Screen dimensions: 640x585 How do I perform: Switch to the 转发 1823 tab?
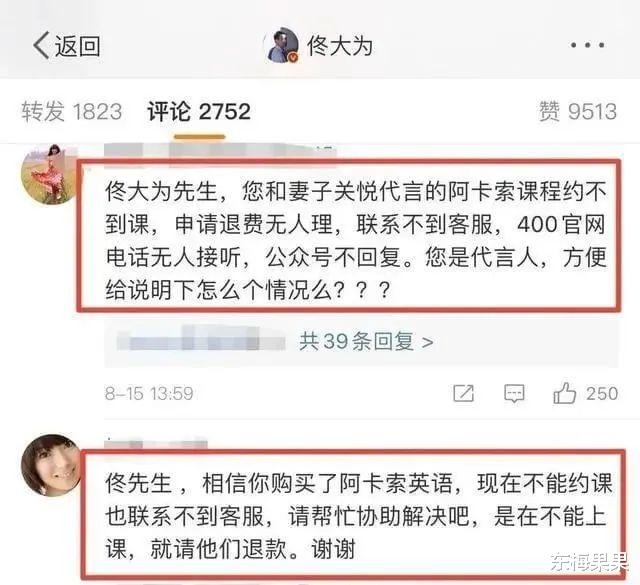71,111
